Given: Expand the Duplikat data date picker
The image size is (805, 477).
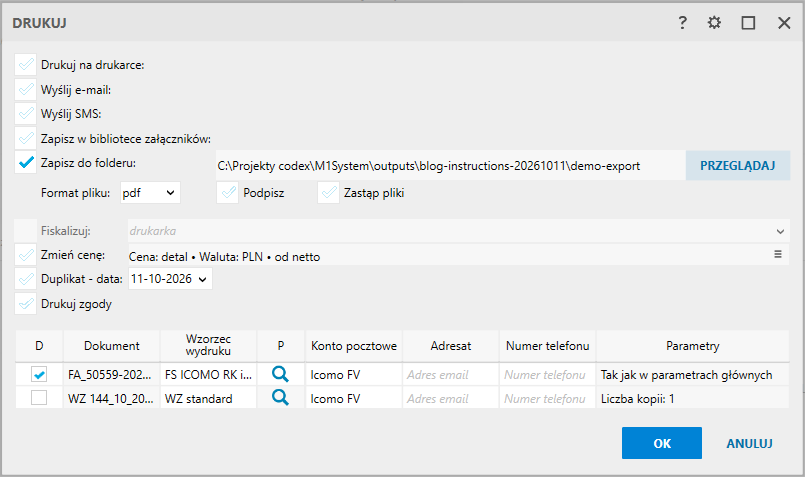Looking at the screenshot, I should click(170, 279).
